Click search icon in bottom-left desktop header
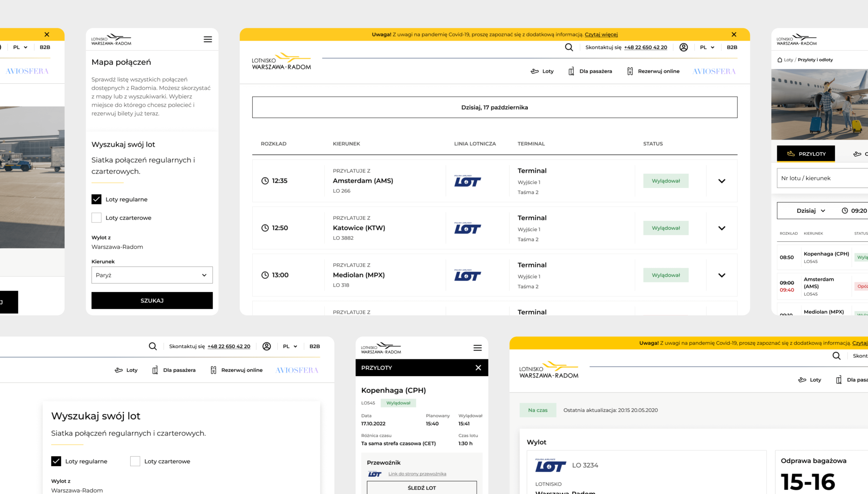868x494 pixels. point(153,346)
